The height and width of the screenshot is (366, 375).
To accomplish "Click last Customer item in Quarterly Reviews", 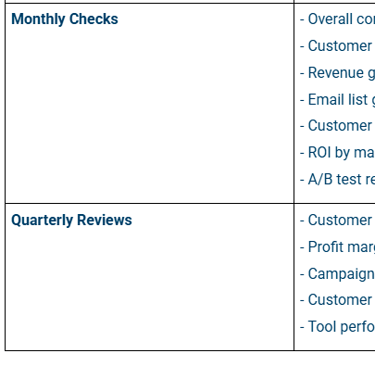I will coord(336,300).
